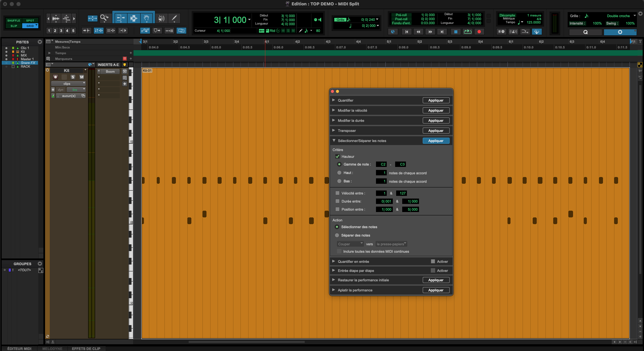Screen dimensions: 644x351
Task: Apply the Quantifier operation
Action: (x=436, y=100)
